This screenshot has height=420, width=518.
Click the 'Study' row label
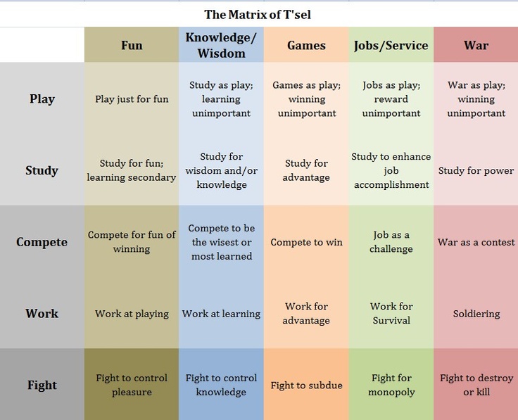[x=42, y=170]
